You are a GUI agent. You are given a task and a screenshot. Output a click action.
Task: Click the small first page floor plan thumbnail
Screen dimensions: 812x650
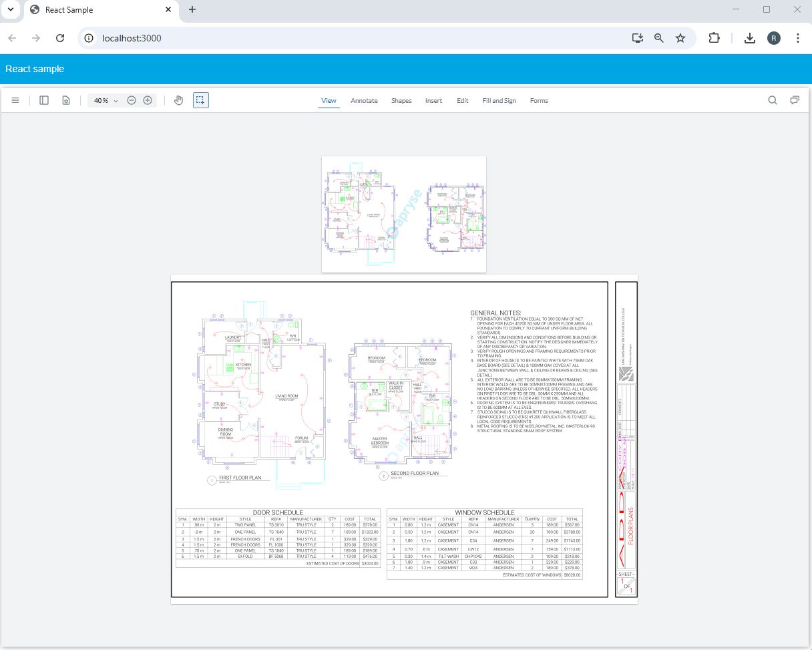coord(404,214)
